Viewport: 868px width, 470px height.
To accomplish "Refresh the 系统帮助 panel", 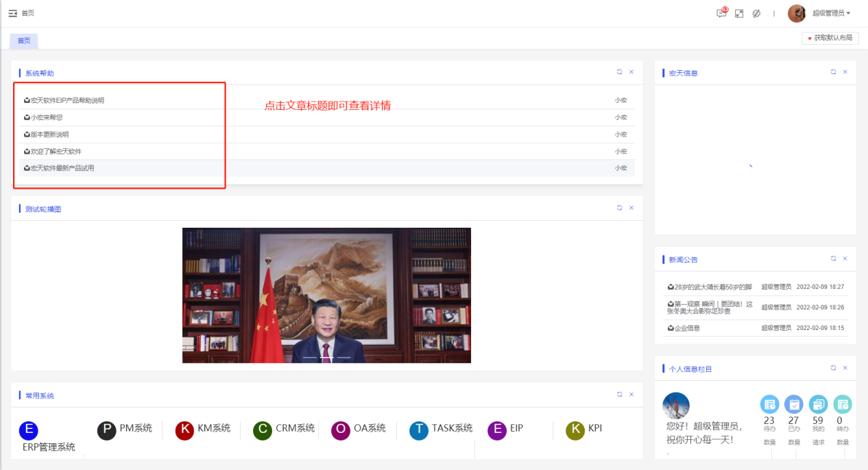I will coord(619,72).
